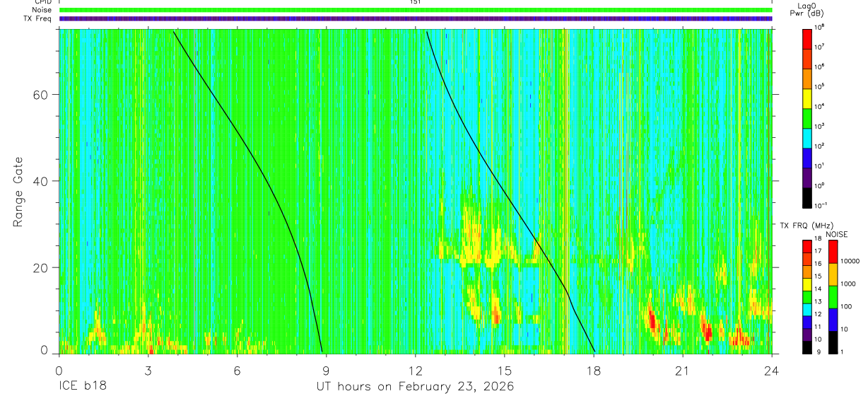Click the '6' tick label on time axis
Viewport: 868px width, 401px height.
237,370
